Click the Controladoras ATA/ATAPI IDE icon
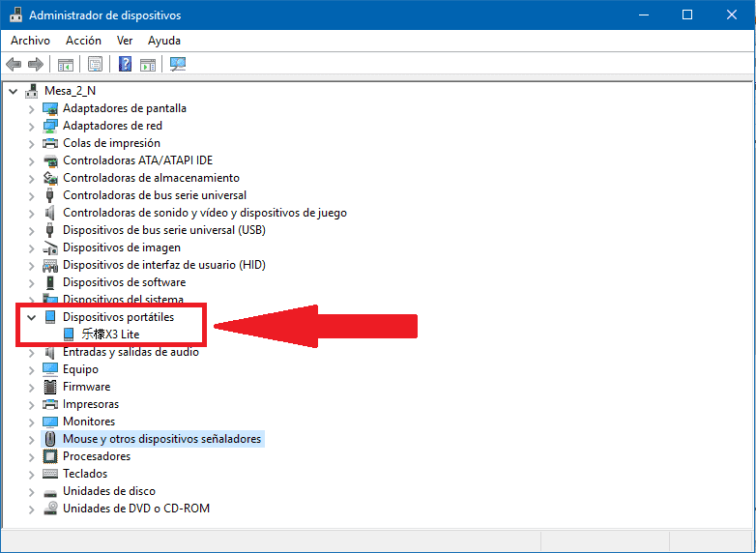 [50, 160]
